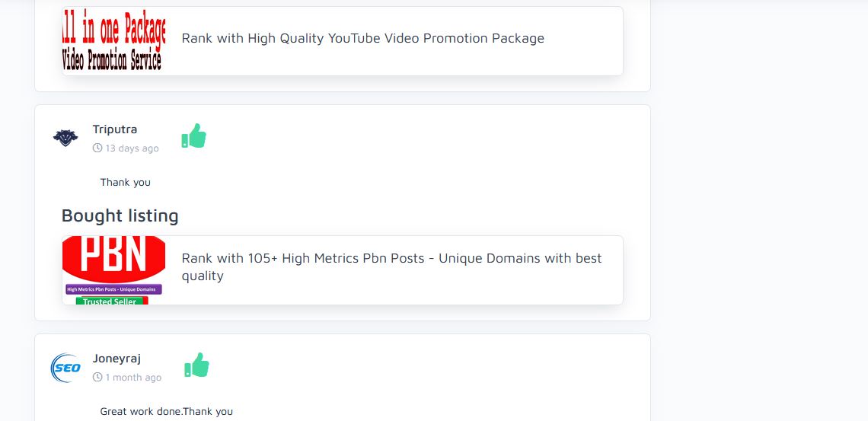Click Triputra's profile avatar icon
Viewport: 868px width, 421px height.
pyautogui.click(x=65, y=138)
